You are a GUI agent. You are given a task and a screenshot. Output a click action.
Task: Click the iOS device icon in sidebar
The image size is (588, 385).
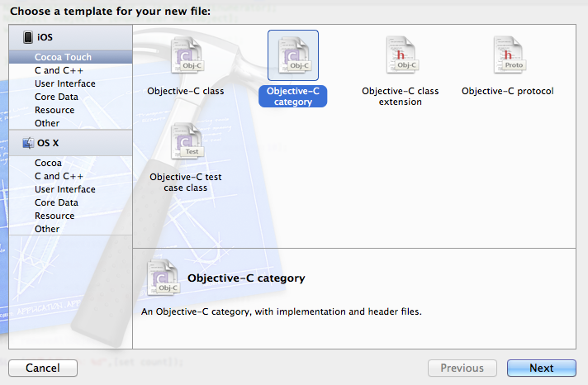pos(28,37)
